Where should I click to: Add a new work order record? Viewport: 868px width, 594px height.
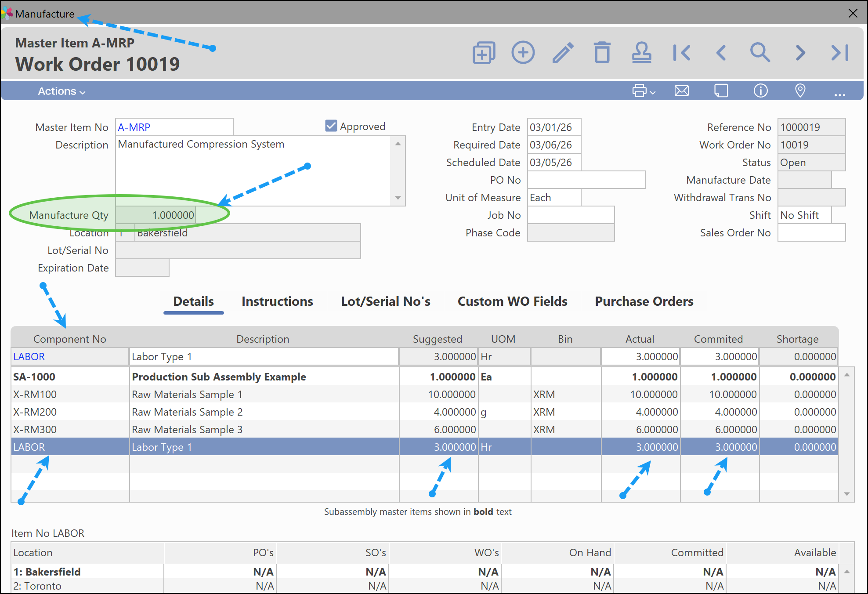click(x=523, y=53)
